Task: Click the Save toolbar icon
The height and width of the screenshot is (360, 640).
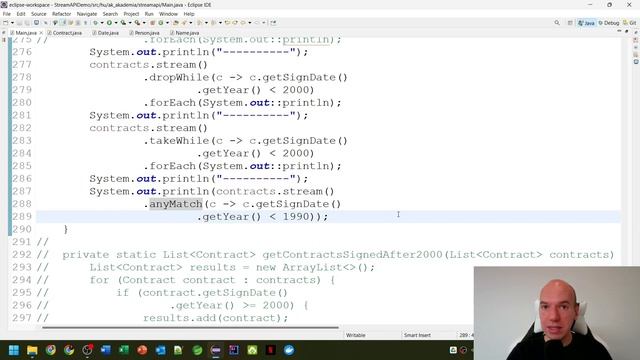Action: [19, 23]
